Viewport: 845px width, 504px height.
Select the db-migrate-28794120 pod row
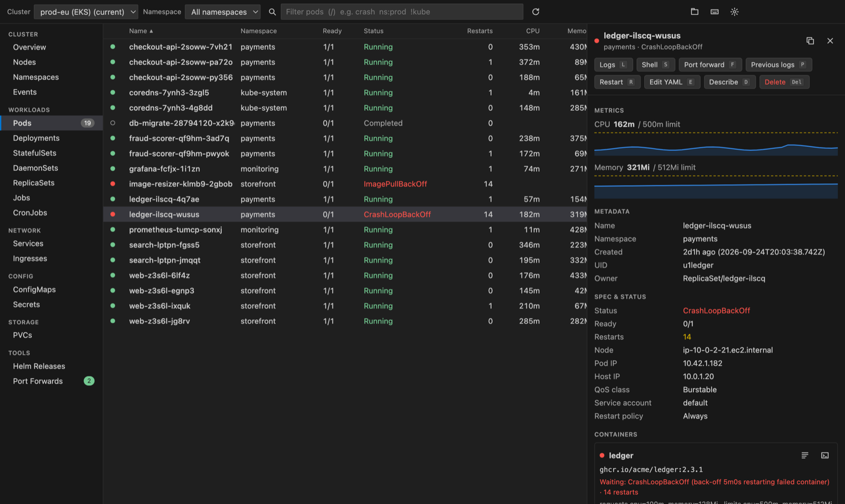pos(345,123)
